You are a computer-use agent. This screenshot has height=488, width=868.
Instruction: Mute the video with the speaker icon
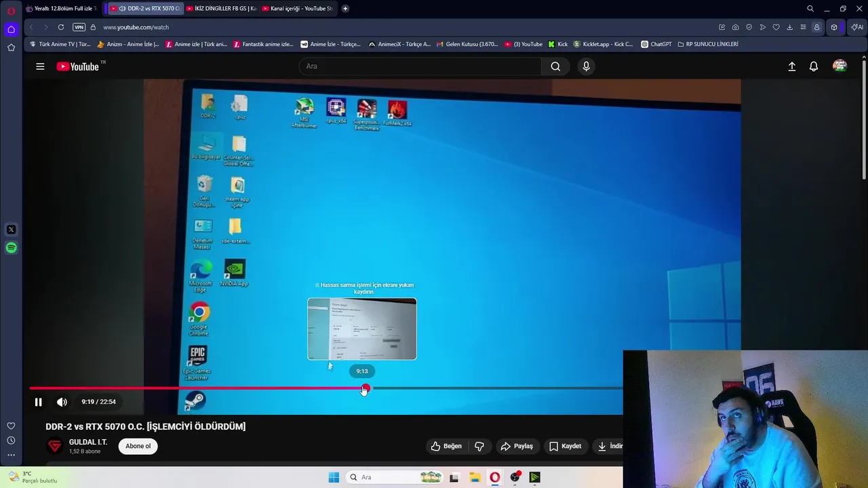point(62,402)
